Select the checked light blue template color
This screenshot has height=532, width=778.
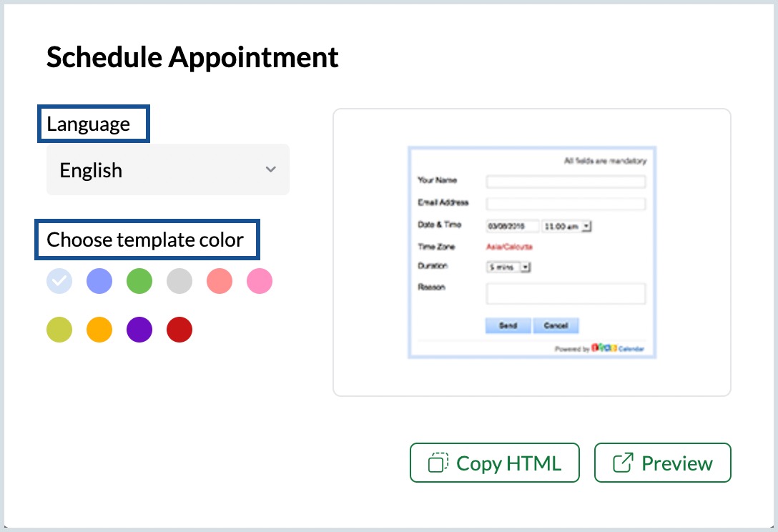click(x=59, y=282)
